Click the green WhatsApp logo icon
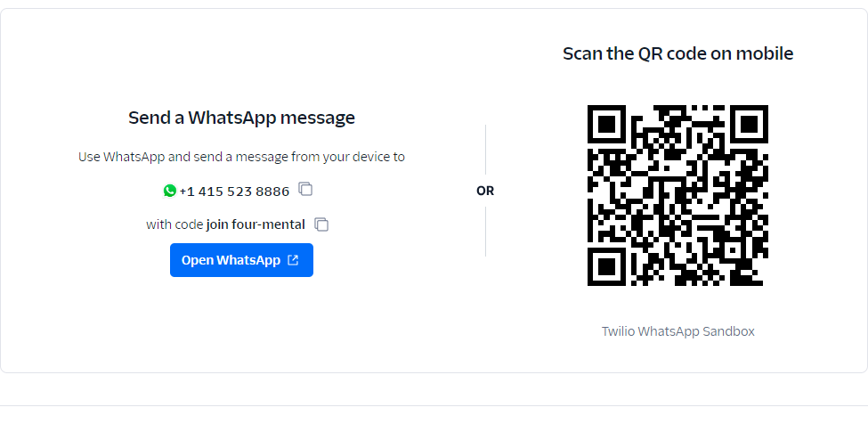 pos(170,191)
